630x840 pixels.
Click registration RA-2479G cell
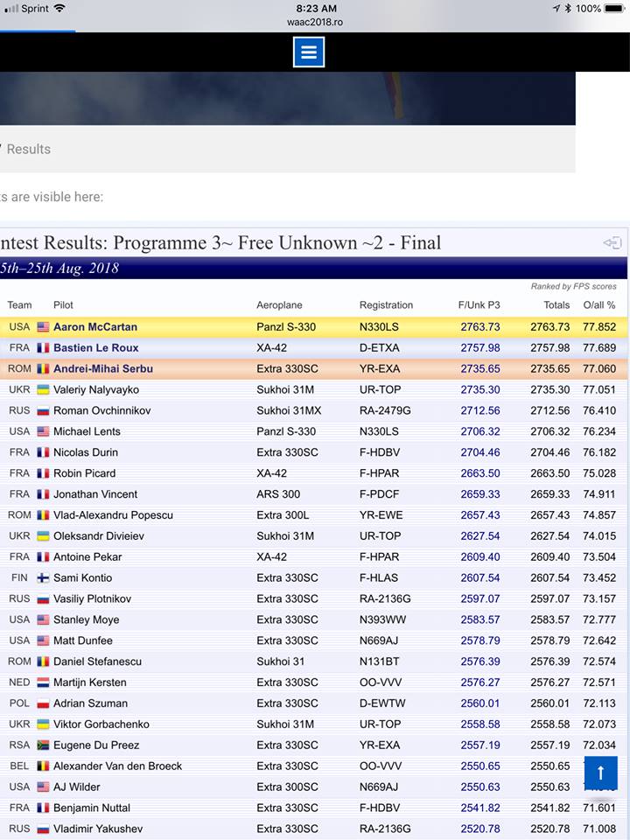click(x=385, y=410)
